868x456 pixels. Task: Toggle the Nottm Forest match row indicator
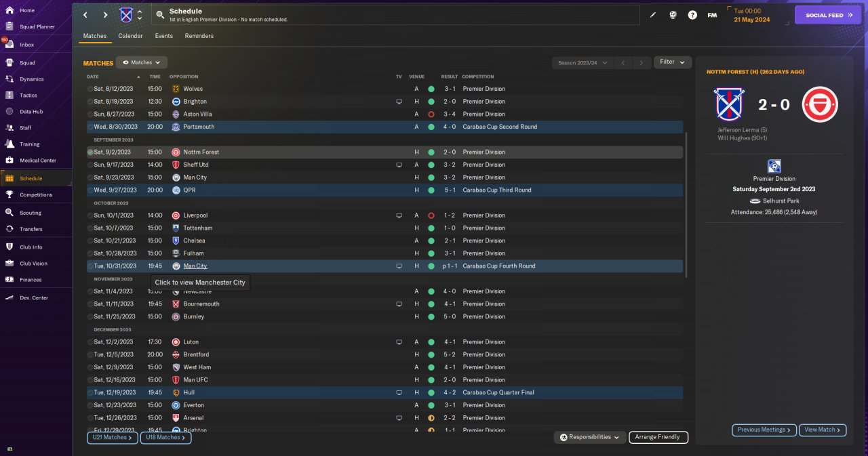click(x=90, y=152)
